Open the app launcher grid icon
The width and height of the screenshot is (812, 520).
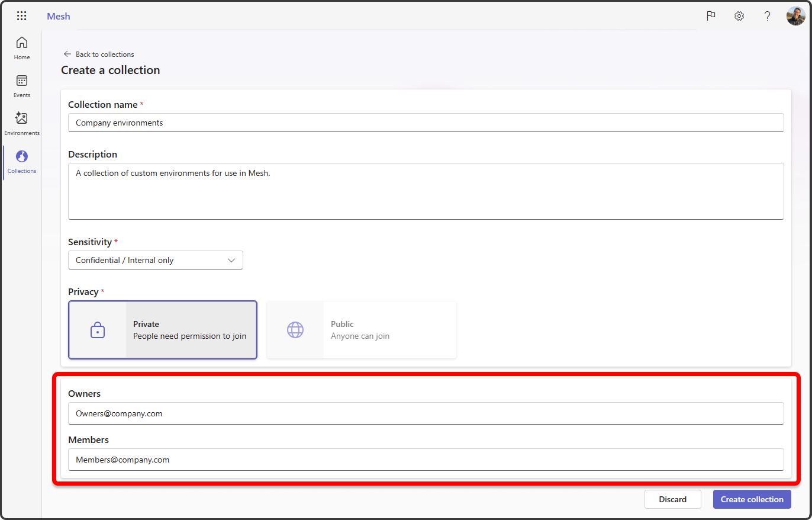pyautogui.click(x=21, y=15)
